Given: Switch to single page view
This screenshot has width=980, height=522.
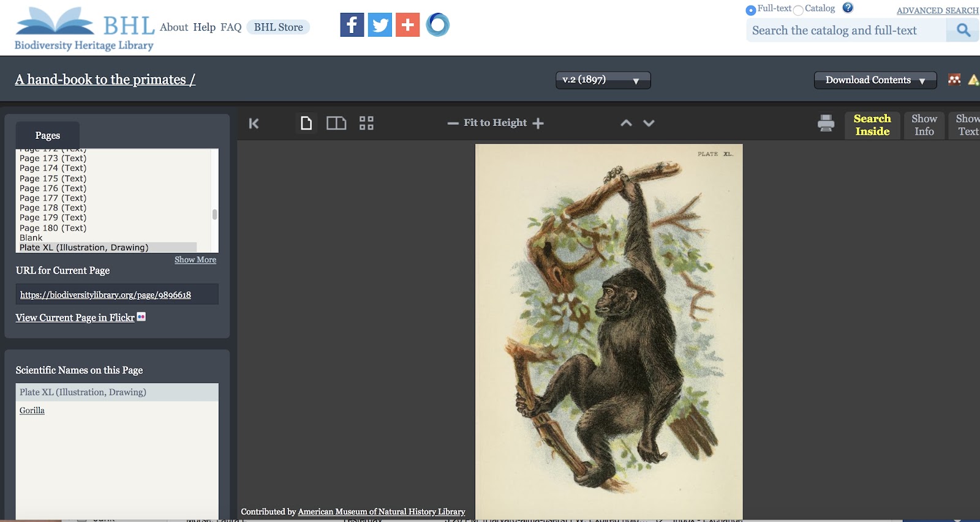Looking at the screenshot, I should [x=306, y=123].
